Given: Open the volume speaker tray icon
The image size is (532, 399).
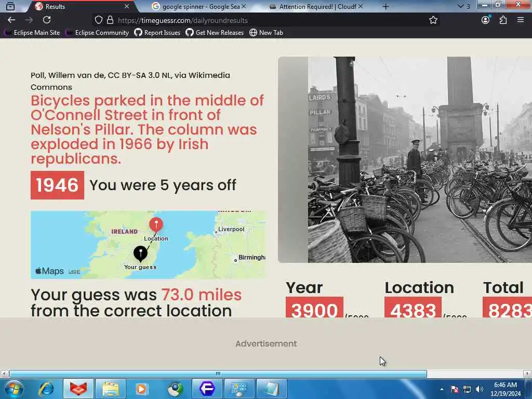Looking at the screenshot, I should (x=480, y=389).
